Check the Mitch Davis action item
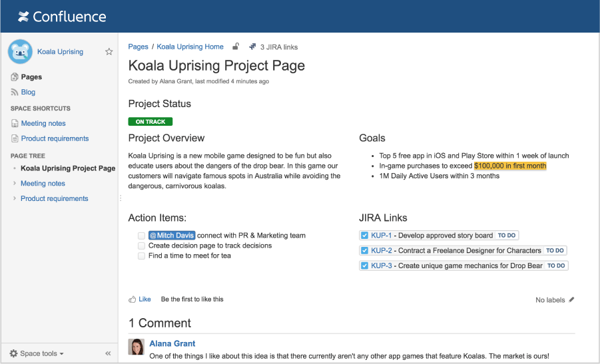The height and width of the screenshot is (364, 600). (141, 236)
